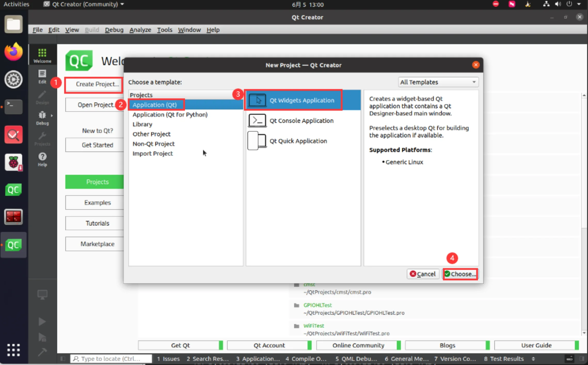This screenshot has height=365, width=588.
Task: Open Help mode in sidebar
Action: pyautogui.click(x=42, y=159)
